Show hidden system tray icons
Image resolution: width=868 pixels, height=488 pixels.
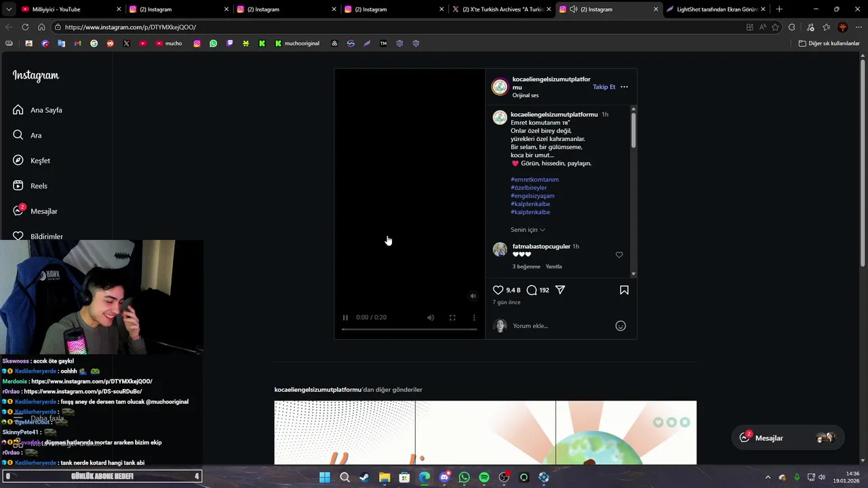click(x=768, y=477)
